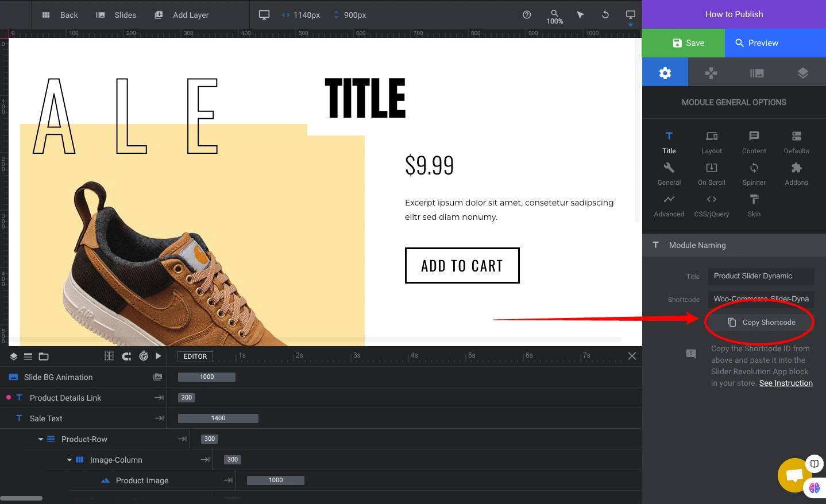Click the Shortcode input field
This screenshot has height=504, width=826.
[761, 299]
